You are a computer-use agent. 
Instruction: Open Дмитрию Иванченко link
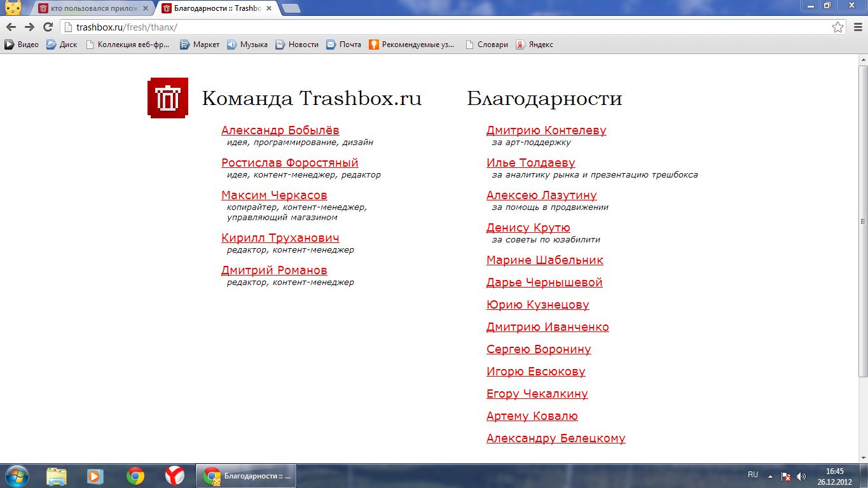point(548,327)
